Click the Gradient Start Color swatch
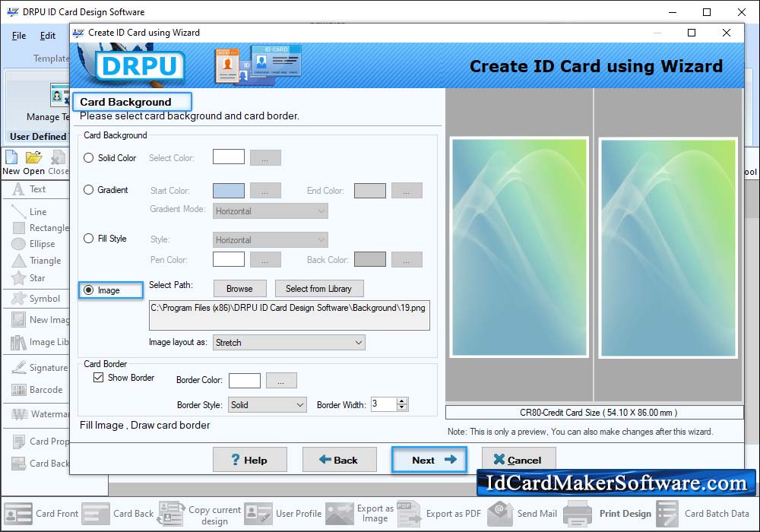Viewport: 760px width, 532px height. (228, 191)
